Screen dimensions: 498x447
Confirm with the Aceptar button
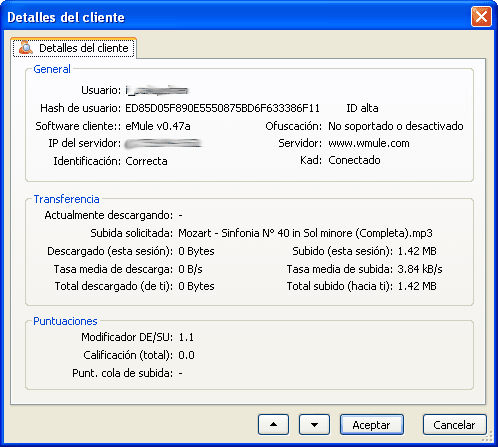pos(372,425)
